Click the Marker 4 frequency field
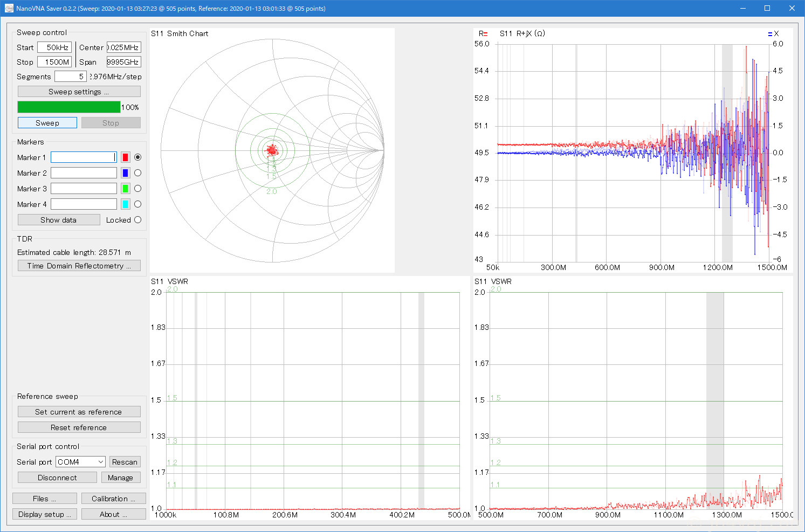 pos(84,204)
